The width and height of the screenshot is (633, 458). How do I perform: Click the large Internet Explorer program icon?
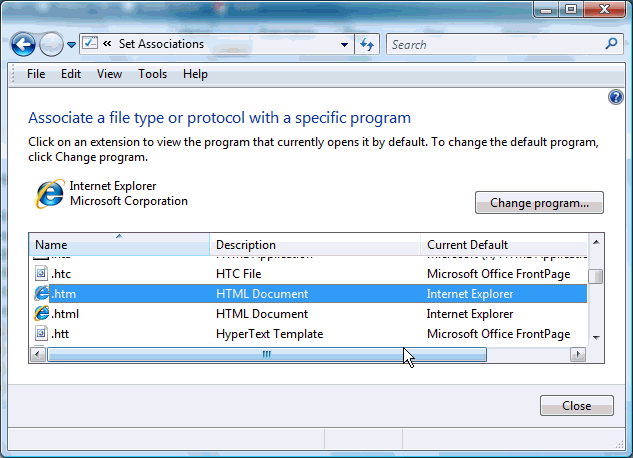[50, 194]
